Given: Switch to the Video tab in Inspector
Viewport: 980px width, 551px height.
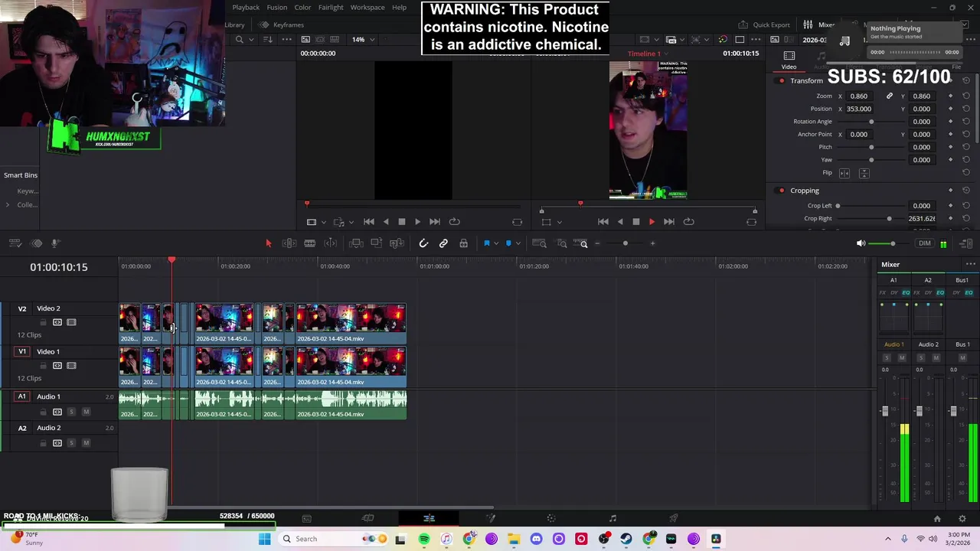Looking at the screenshot, I should pyautogui.click(x=789, y=60).
